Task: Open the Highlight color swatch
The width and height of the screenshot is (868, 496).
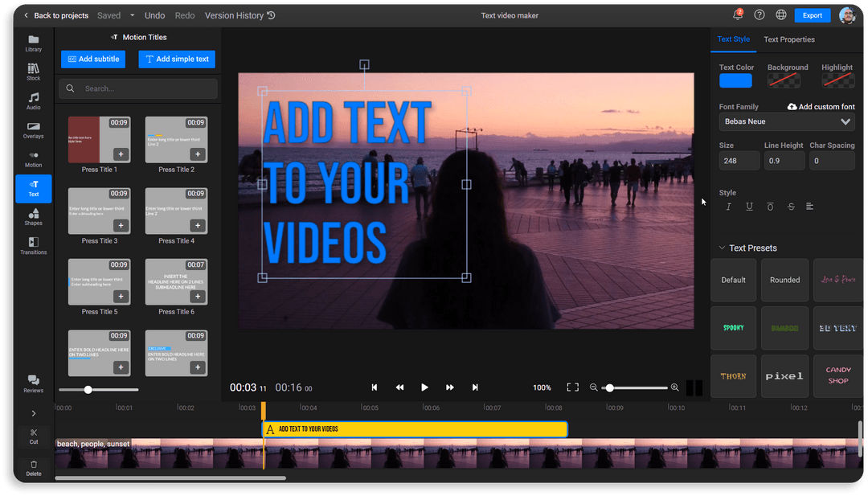Action: [x=838, y=81]
